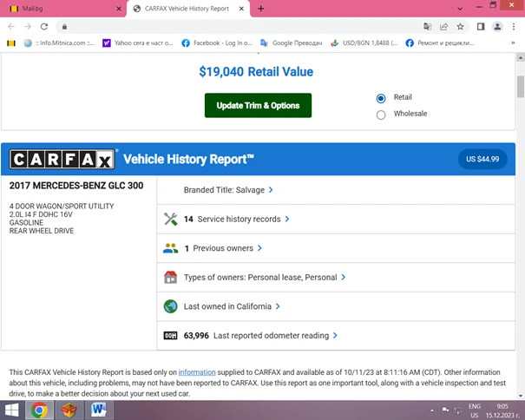Switch to the Mail.bg tab

[x=65, y=8]
